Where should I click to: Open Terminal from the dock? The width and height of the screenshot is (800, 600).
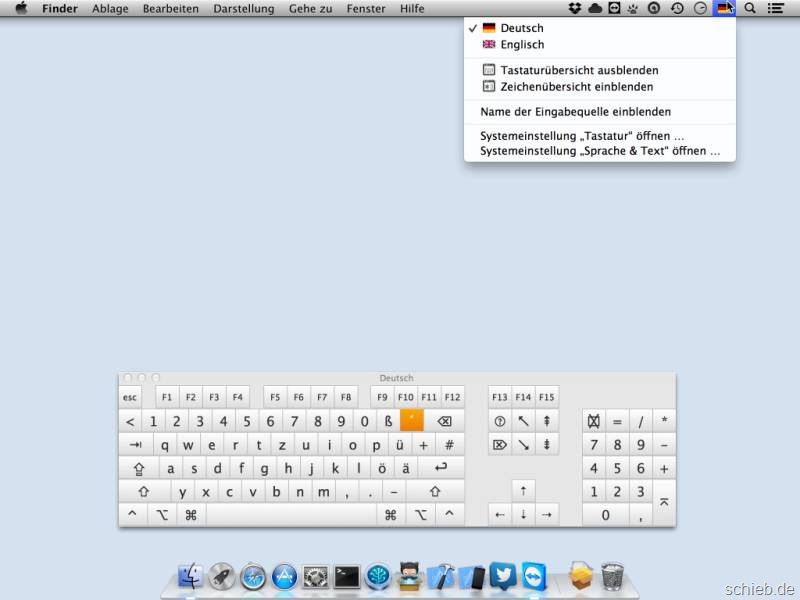(347, 576)
